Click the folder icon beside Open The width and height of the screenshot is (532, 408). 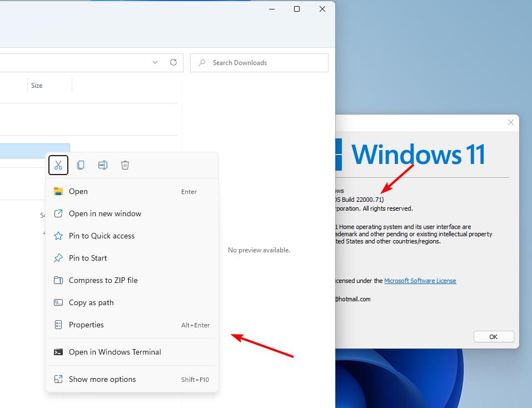(58, 191)
